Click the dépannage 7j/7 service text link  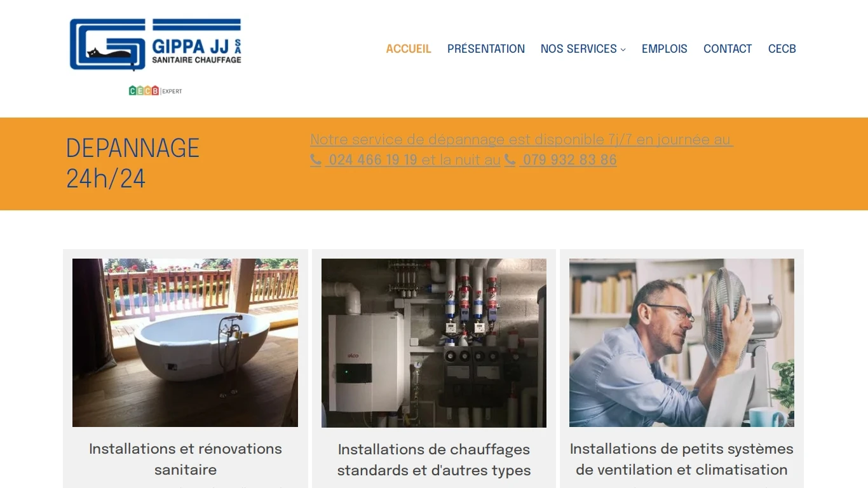(x=522, y=140)
